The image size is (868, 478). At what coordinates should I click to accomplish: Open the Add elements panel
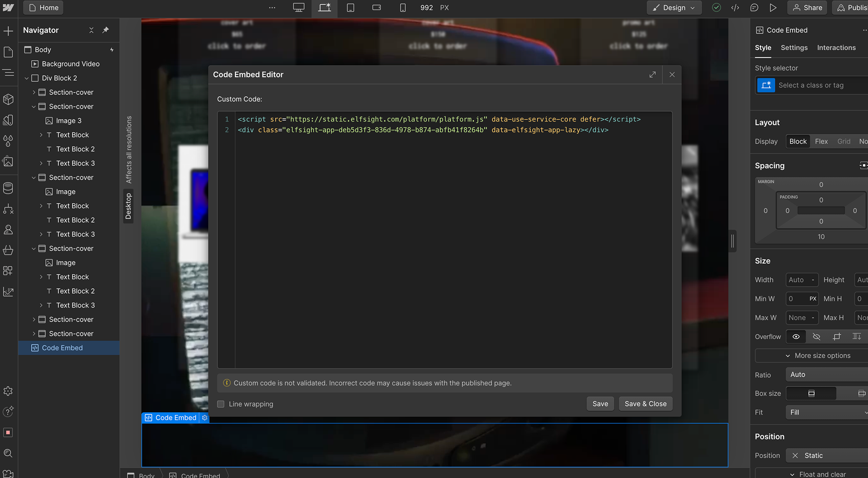[8, 31]
